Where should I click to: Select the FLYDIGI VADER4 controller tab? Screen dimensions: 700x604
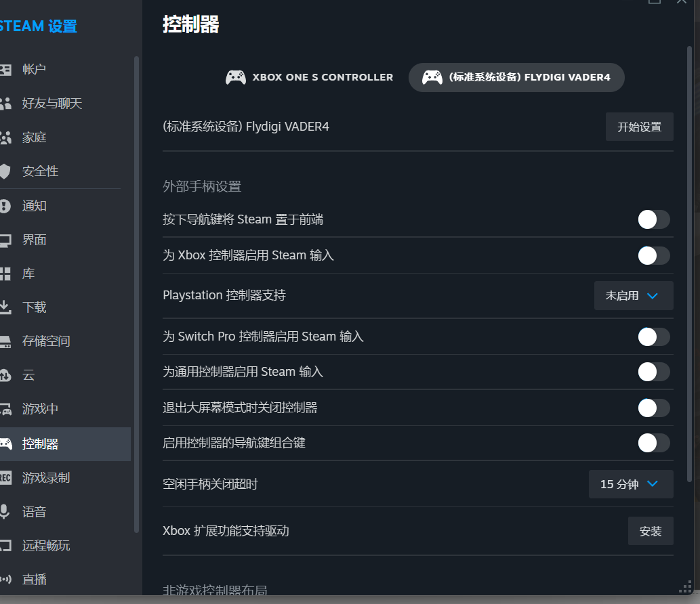[x=516, y=77]
